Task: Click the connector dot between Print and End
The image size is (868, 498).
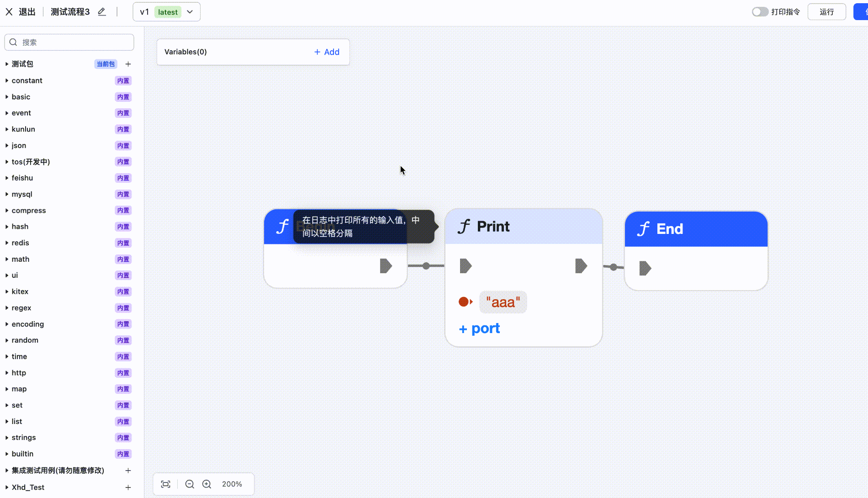Action: (614, 267)
